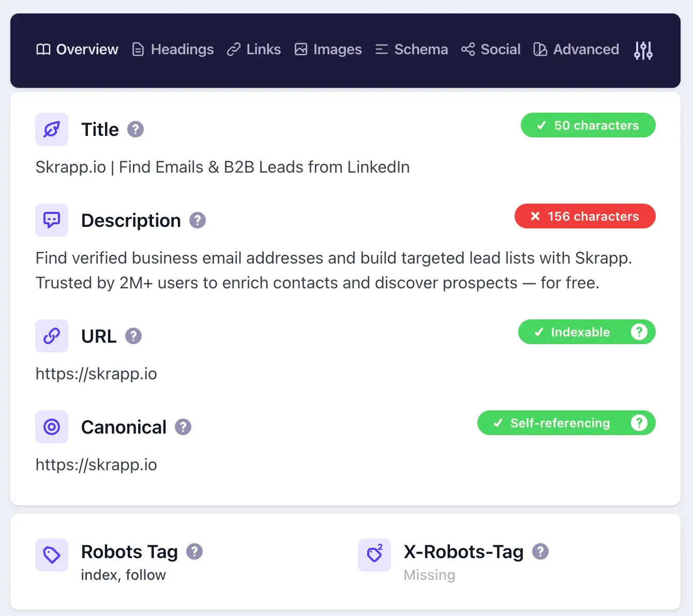Click the Description speech bubble icon

coord(51,220)
